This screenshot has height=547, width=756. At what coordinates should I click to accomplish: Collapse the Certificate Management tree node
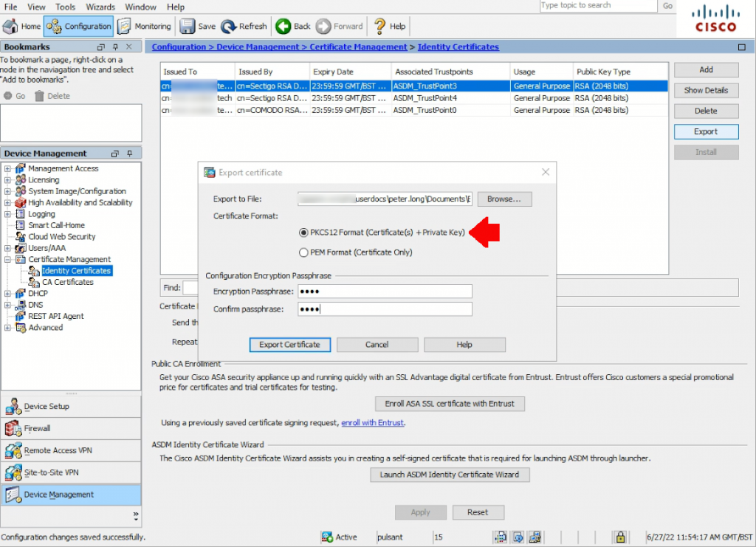[x=7, y=260]
